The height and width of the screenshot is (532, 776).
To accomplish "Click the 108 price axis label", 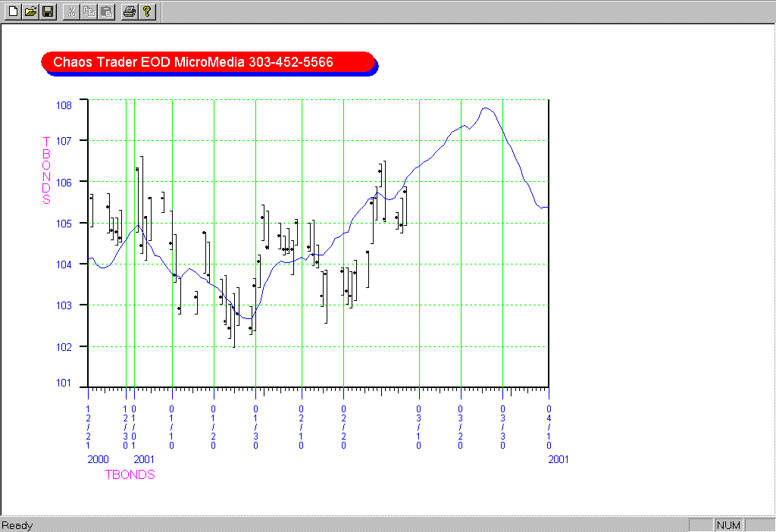I will point(64,105).
